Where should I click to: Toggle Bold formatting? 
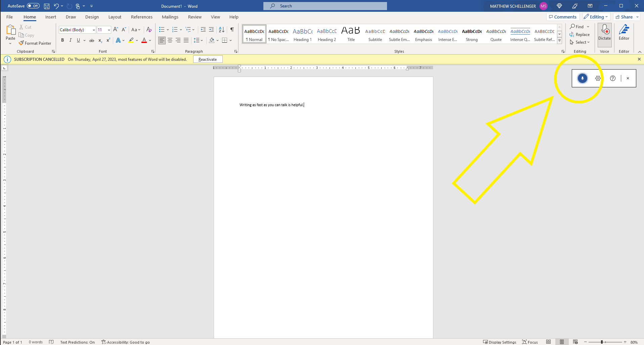coord(62,40)
